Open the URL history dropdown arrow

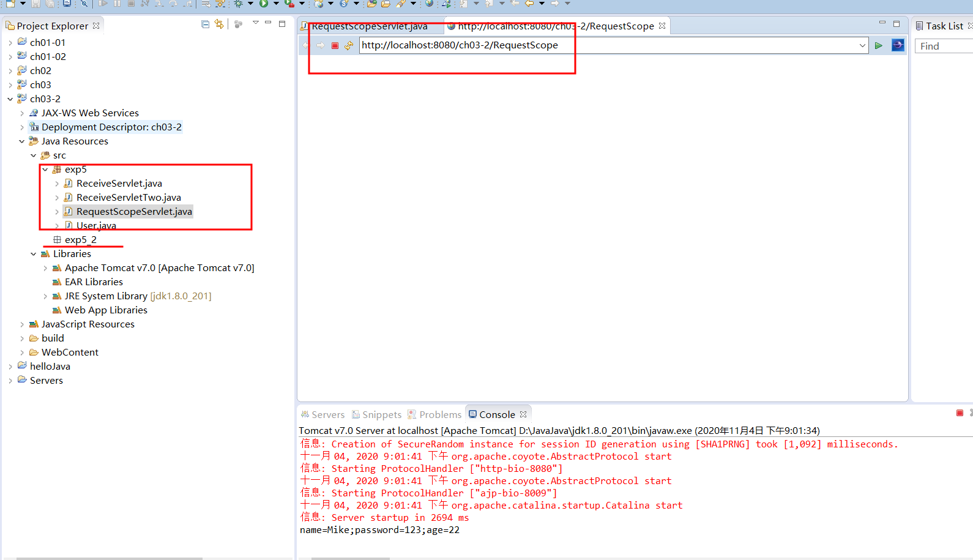point(862,45)
